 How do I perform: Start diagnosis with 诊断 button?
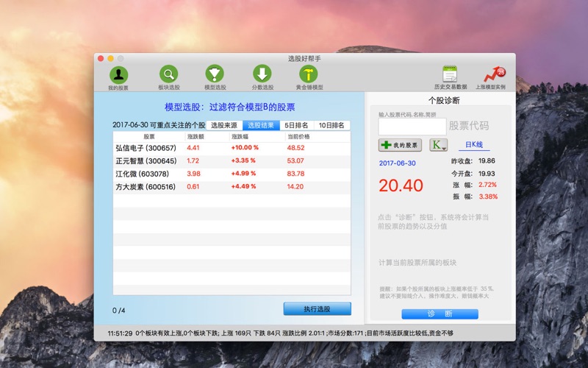tap(440, 314)
